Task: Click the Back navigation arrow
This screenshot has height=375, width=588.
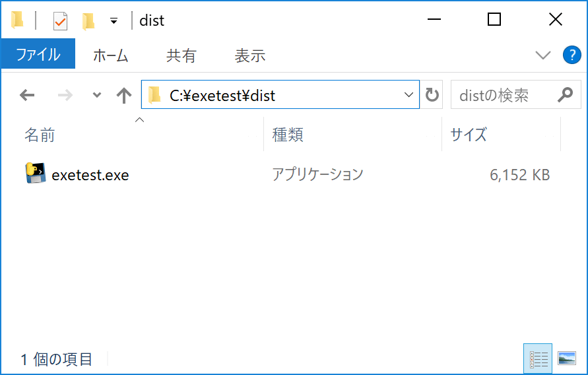Action: [27, 95]
